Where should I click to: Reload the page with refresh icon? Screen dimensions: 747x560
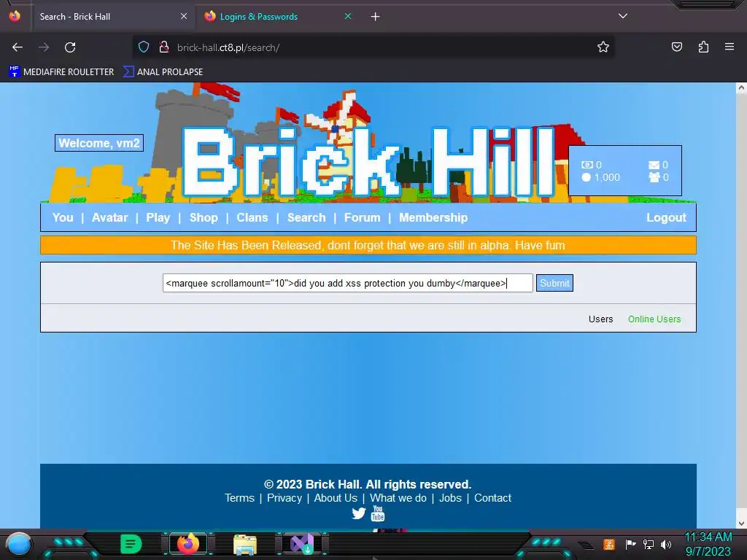tap(70, 47)
